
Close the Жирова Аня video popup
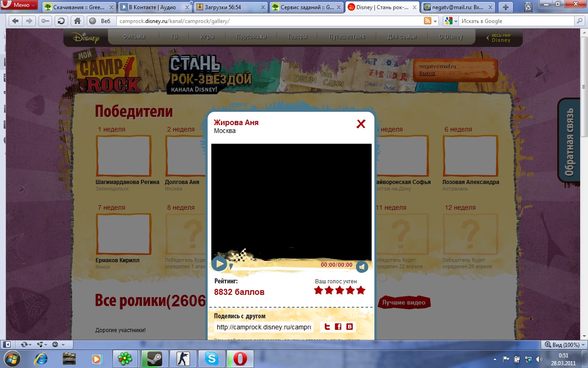(361, 124)
